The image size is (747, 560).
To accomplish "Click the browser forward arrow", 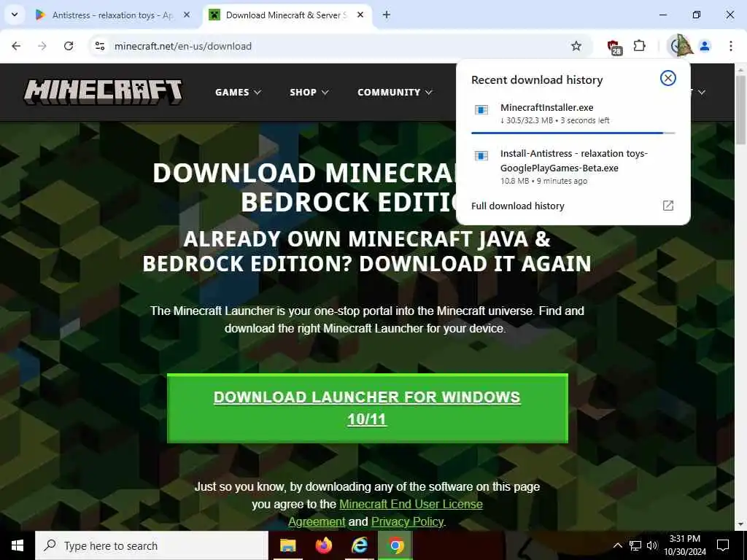I will pos(42,46).
